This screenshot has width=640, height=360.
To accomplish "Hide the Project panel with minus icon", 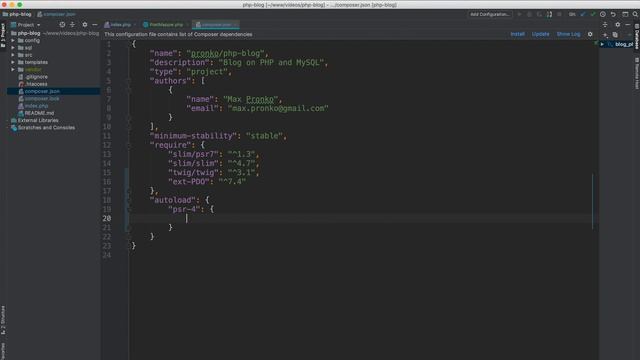I will coord(95,24).
